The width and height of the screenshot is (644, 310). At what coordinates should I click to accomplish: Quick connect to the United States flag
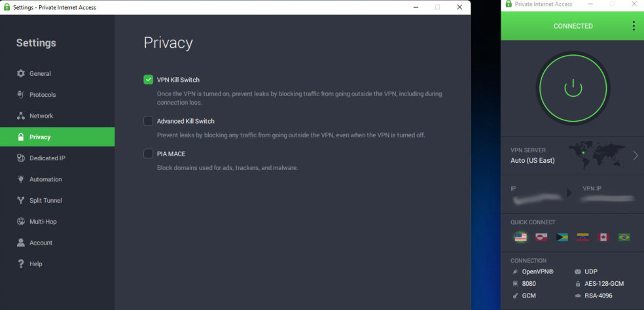[520, 237]
